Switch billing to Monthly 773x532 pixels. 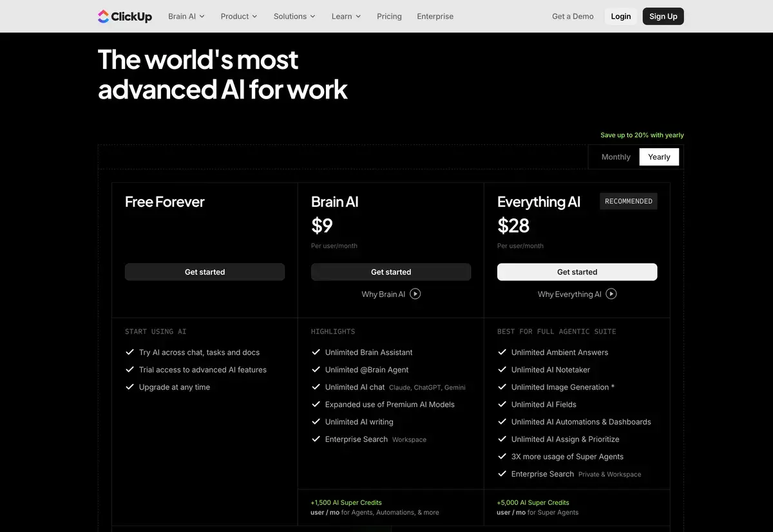616,157
